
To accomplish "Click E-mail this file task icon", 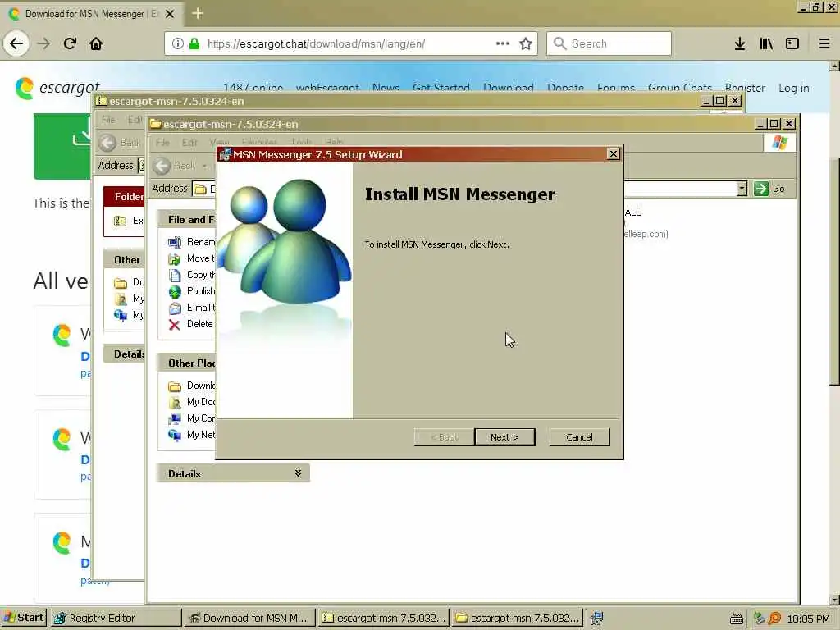I will point(175,308).
